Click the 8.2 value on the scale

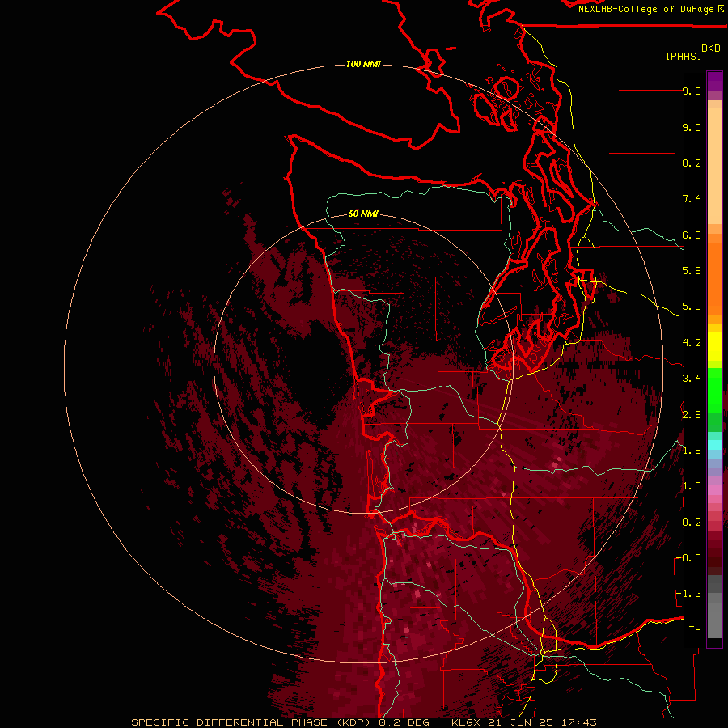[x=692, y=163]
